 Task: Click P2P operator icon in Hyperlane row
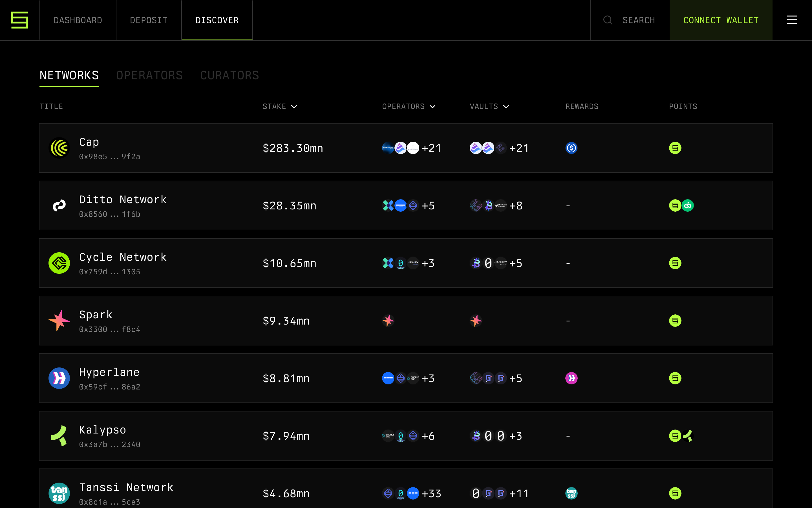(388, 378)
